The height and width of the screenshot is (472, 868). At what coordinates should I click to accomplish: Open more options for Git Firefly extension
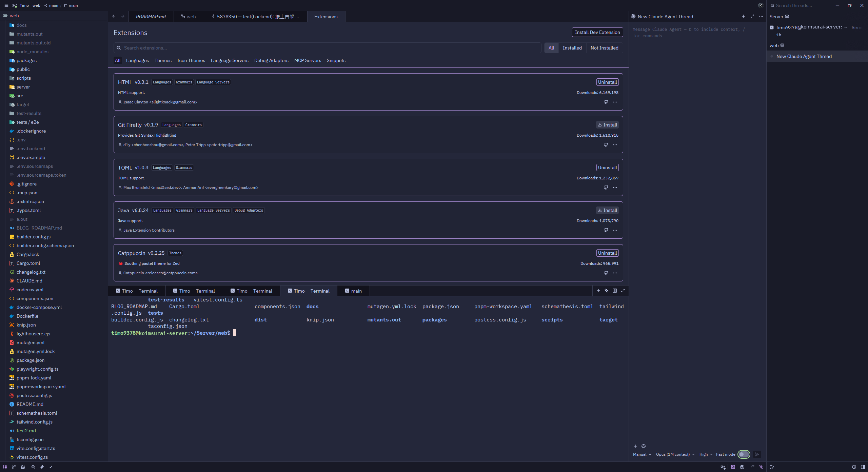[615, 145]
